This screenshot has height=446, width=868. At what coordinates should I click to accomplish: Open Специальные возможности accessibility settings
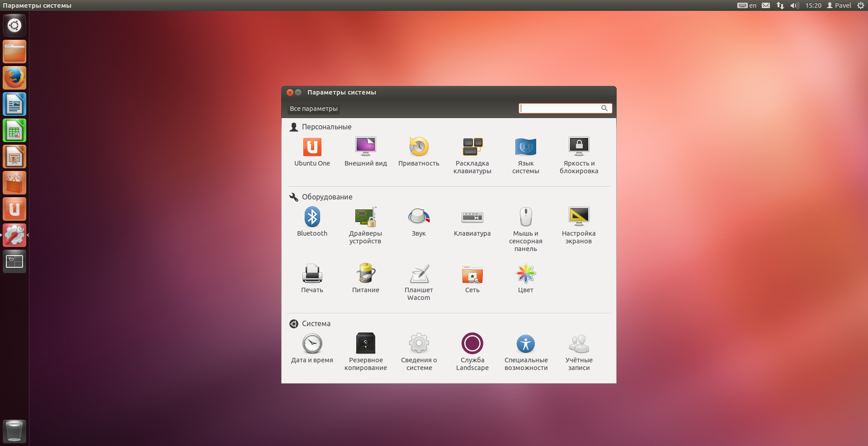(525, 352)
